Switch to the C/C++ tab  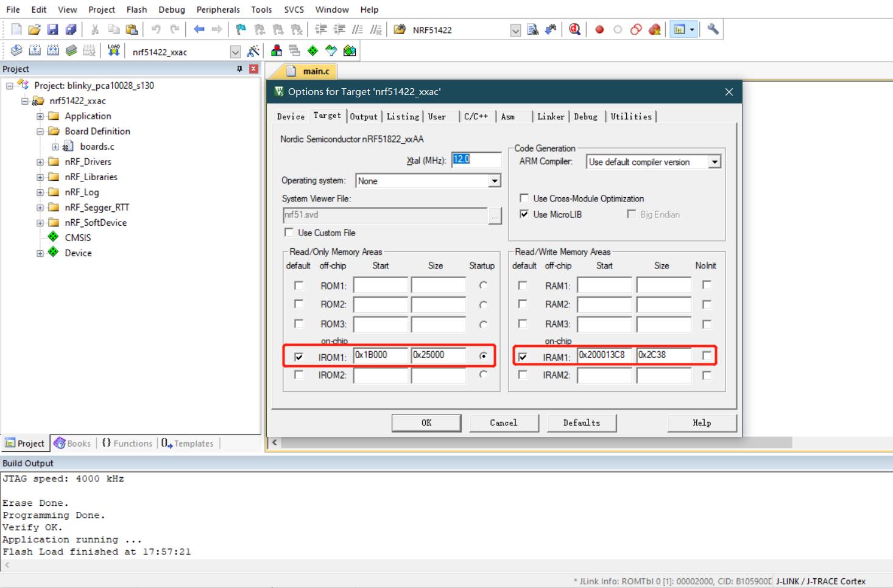[476, 116]
